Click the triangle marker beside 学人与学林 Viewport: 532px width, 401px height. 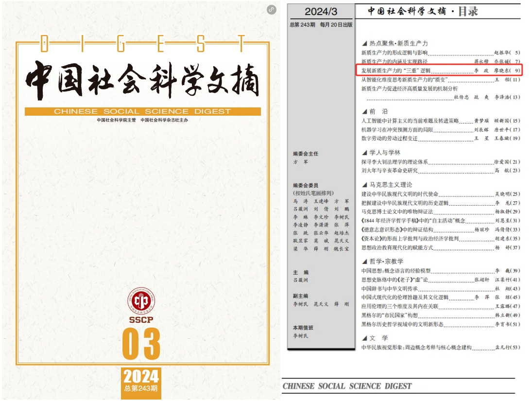(364, 152)
